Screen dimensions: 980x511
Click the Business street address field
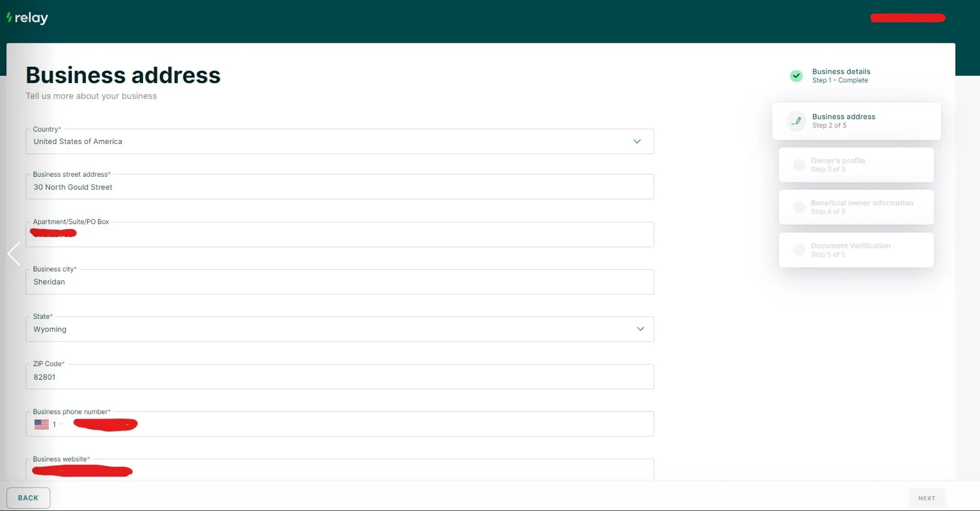(x=339, y=187)
